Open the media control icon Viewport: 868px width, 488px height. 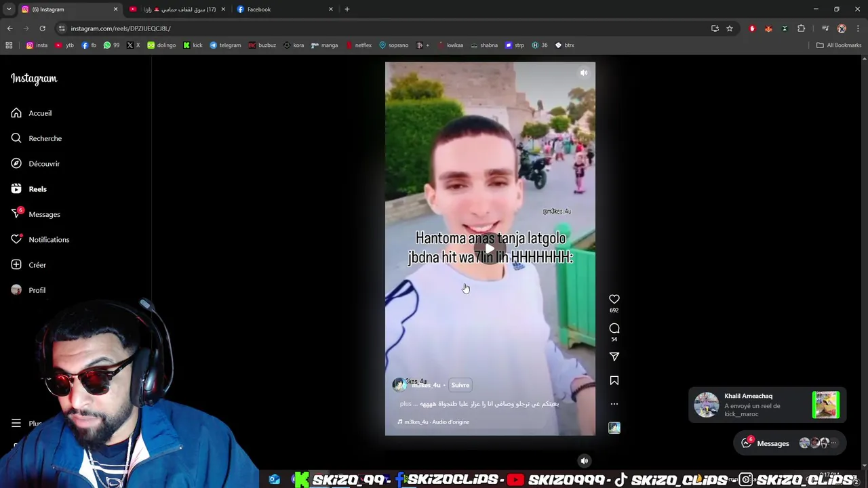(825, 28)
